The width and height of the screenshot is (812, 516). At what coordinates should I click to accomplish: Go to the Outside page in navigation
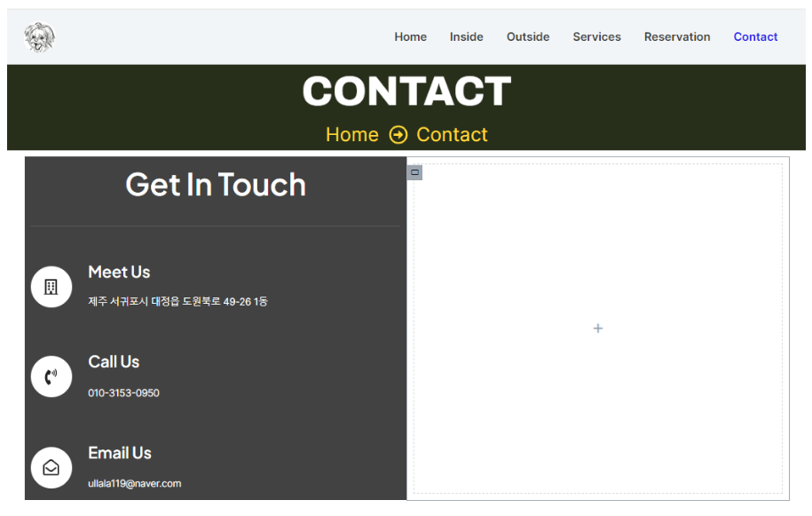[528, 37]
